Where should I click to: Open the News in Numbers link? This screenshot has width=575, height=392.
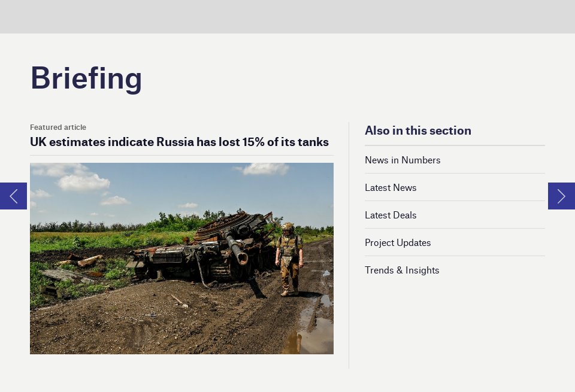(x=402, y=160)
